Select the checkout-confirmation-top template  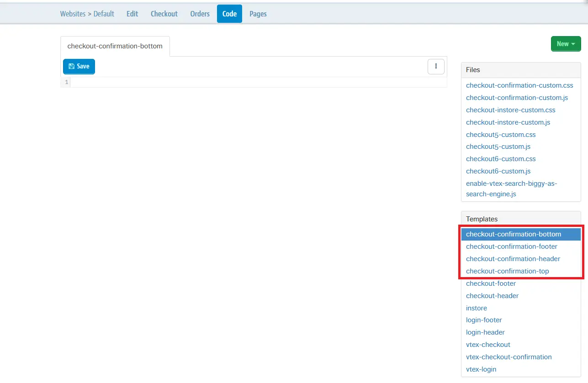click(x=507, y=271)
